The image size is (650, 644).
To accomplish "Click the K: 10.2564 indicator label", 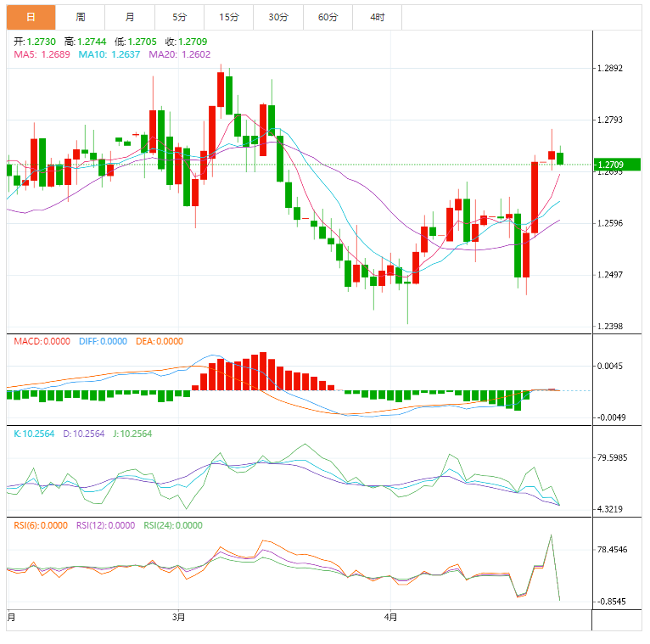I will tap(34, 434).
